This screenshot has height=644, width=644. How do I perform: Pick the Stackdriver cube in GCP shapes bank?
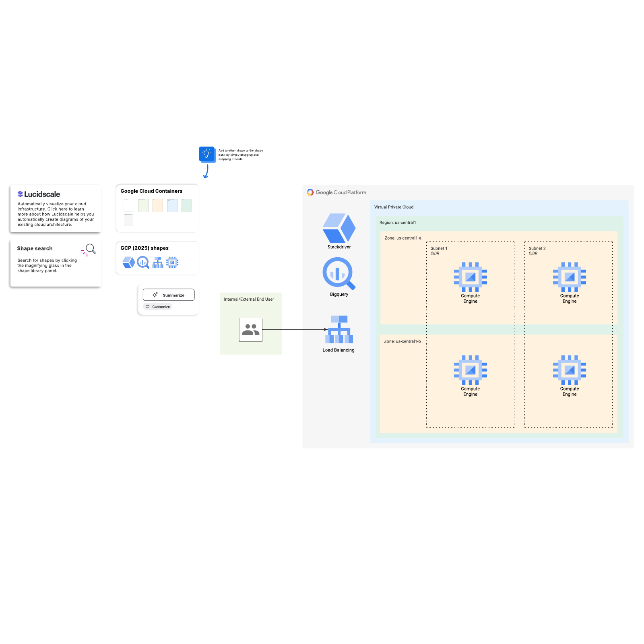pos(128,262)
